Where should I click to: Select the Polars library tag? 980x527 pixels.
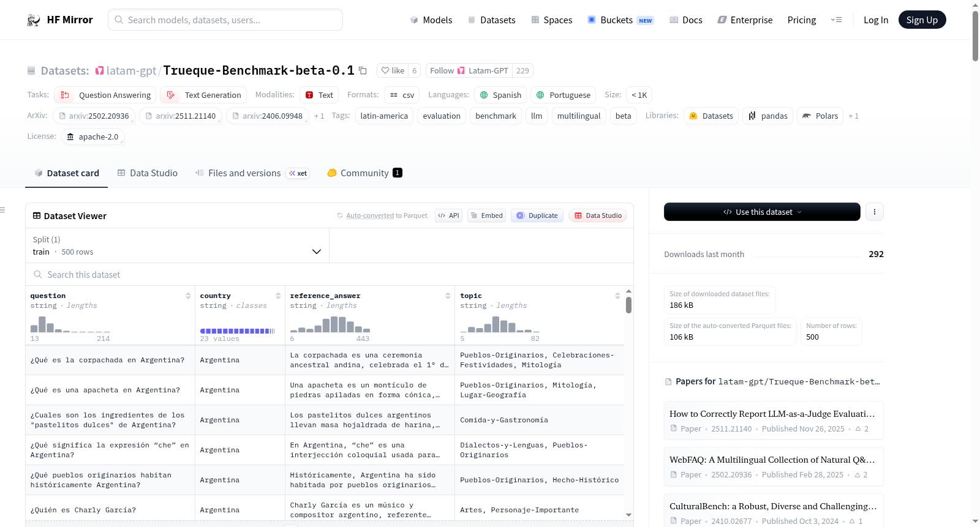[x=820, y=116]
